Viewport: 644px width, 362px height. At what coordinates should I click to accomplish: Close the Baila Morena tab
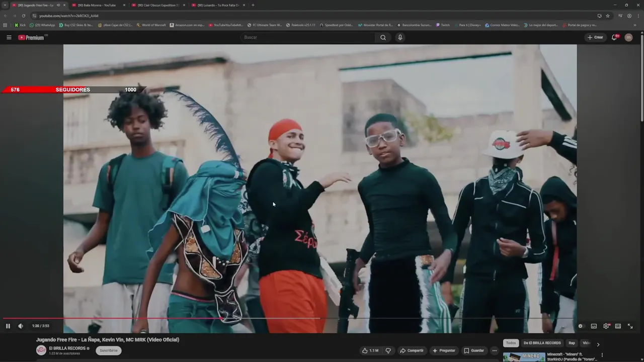(x=124, y=5)
